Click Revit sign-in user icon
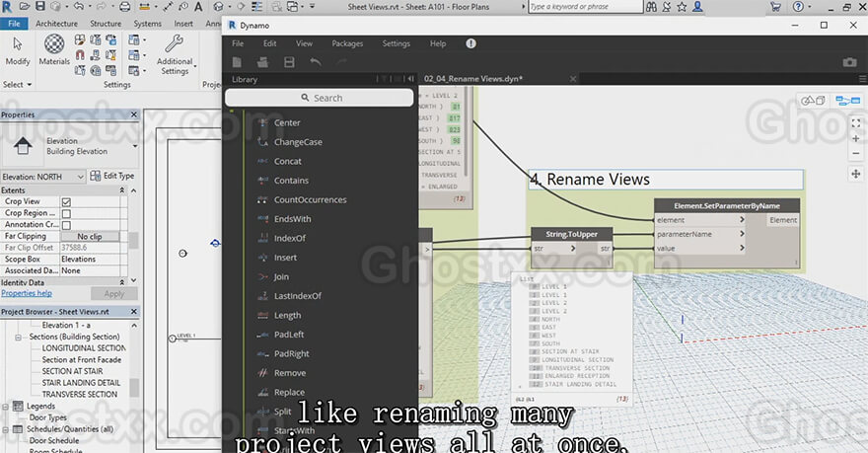This screenshot has width=868, height=453. pos(697,7)
